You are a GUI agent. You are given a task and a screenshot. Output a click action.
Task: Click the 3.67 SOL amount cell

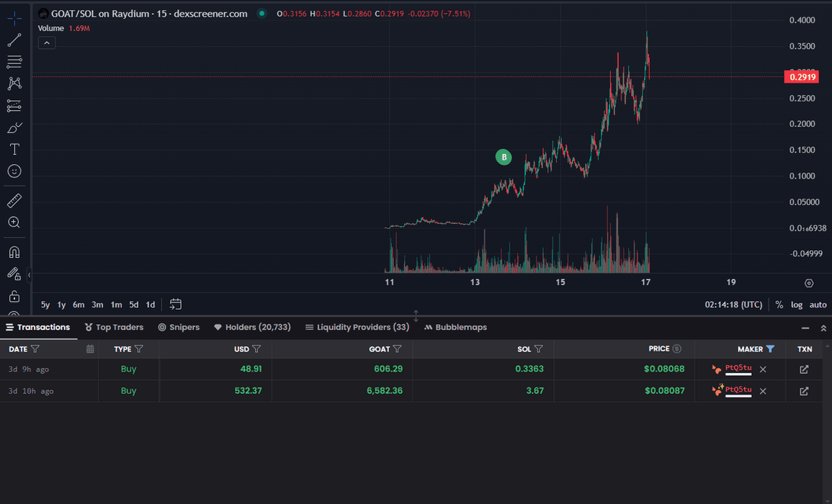(534, 390)
